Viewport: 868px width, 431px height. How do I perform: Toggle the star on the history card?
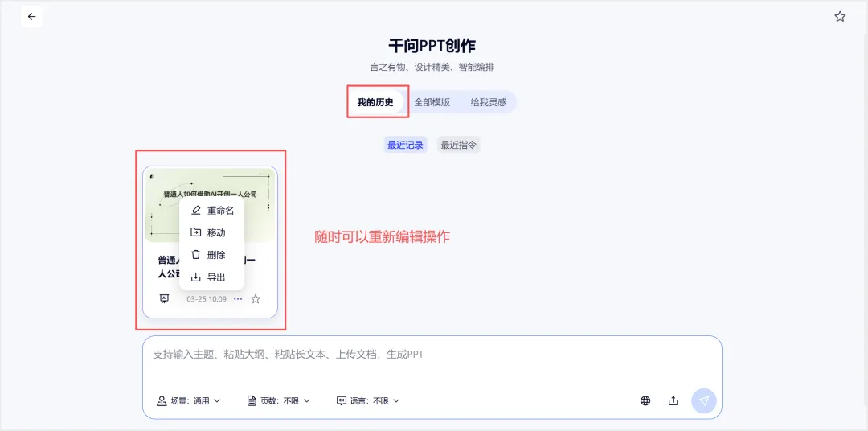coord(256,299)
